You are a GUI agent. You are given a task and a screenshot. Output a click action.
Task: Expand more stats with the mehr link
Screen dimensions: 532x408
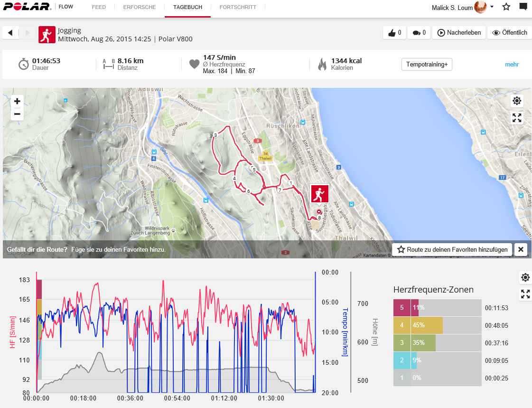[512, 65]
